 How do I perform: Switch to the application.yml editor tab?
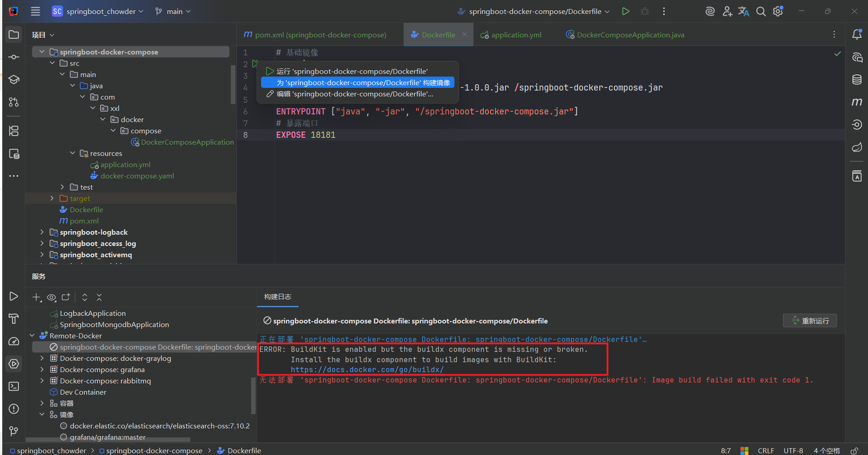[511, 35]
